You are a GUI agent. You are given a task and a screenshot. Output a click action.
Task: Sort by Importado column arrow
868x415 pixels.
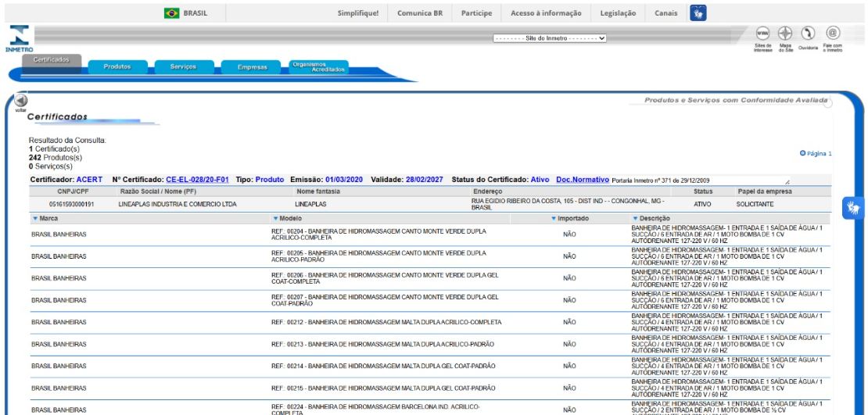pos(553,219)
